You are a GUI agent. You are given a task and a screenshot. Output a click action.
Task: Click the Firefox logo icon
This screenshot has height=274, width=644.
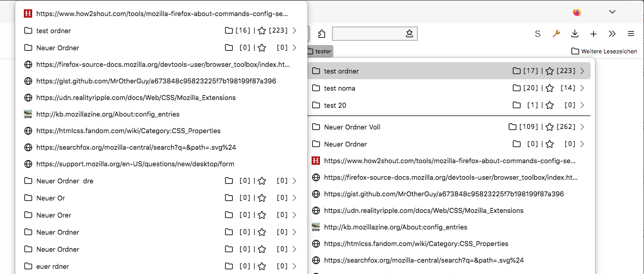577,12
